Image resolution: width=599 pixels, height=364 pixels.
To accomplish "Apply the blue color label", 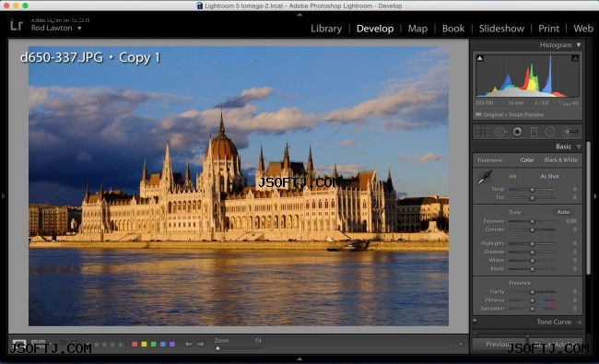I will [x=163, y=344].
